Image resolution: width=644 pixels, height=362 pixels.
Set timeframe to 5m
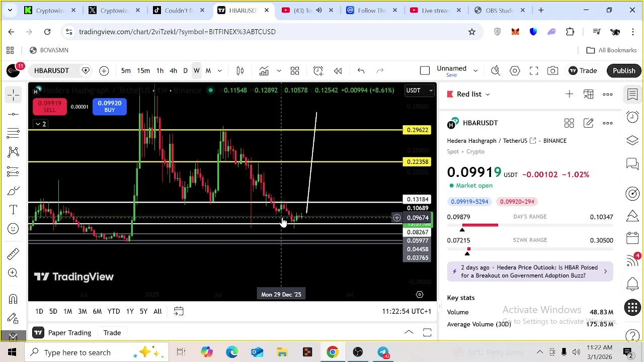click(x=126, y=71)
